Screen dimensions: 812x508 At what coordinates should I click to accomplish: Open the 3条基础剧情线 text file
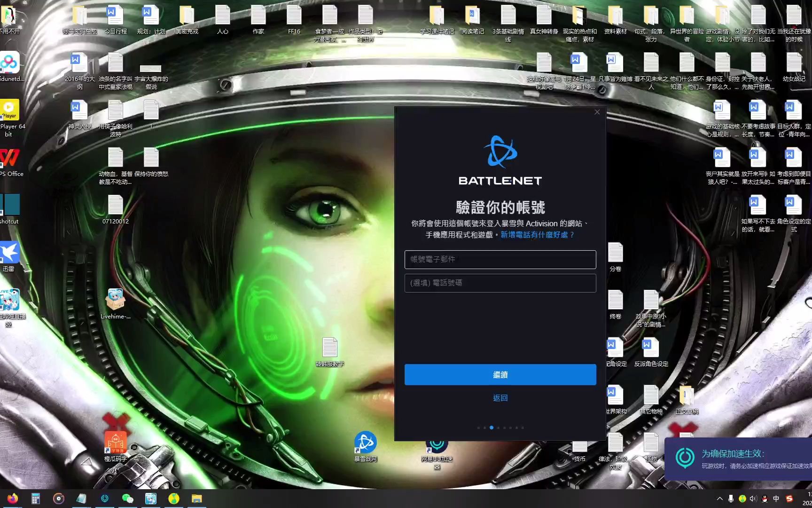tap(508, 24)
